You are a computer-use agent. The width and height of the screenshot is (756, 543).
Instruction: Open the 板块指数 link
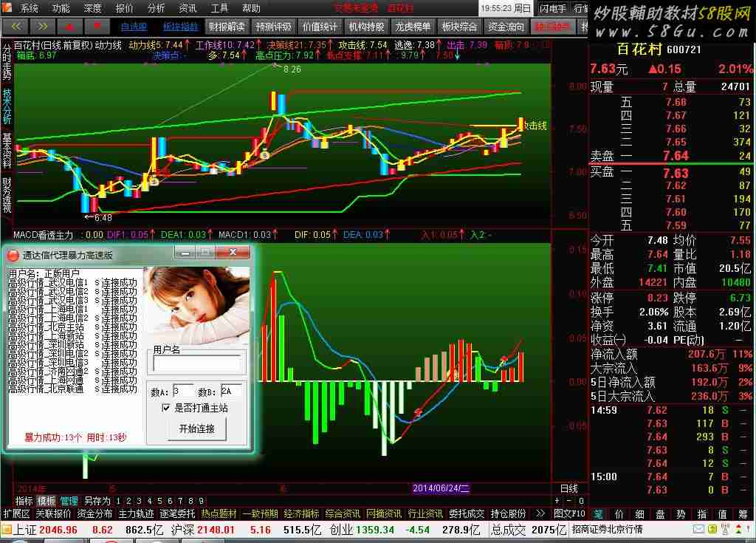(x=181, y=27)
